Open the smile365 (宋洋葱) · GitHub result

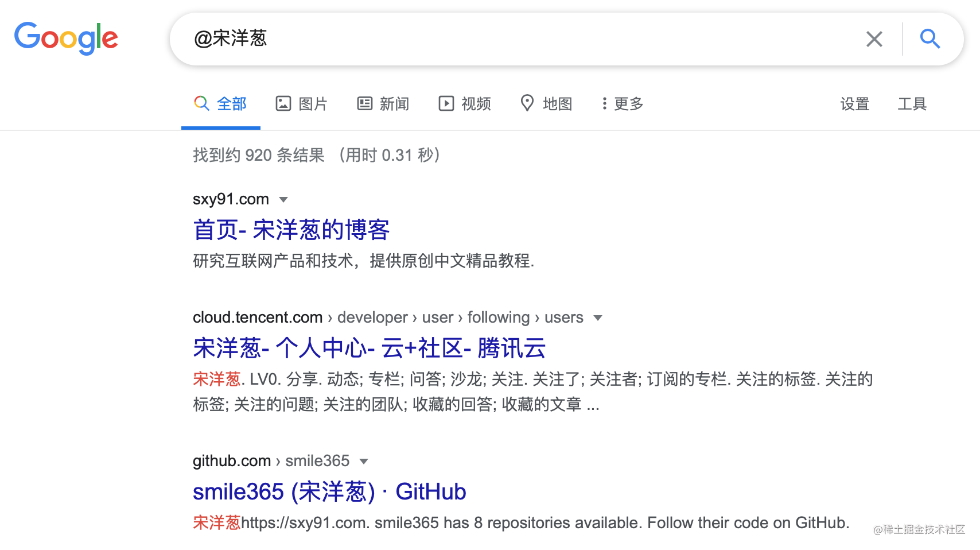(329, 492)
